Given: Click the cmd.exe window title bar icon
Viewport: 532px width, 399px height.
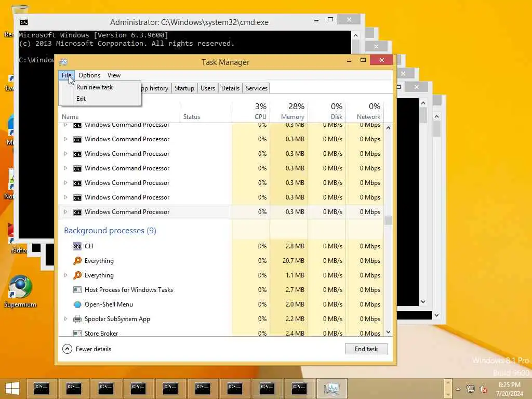Looking at the screenshot, I should point(24,22).
